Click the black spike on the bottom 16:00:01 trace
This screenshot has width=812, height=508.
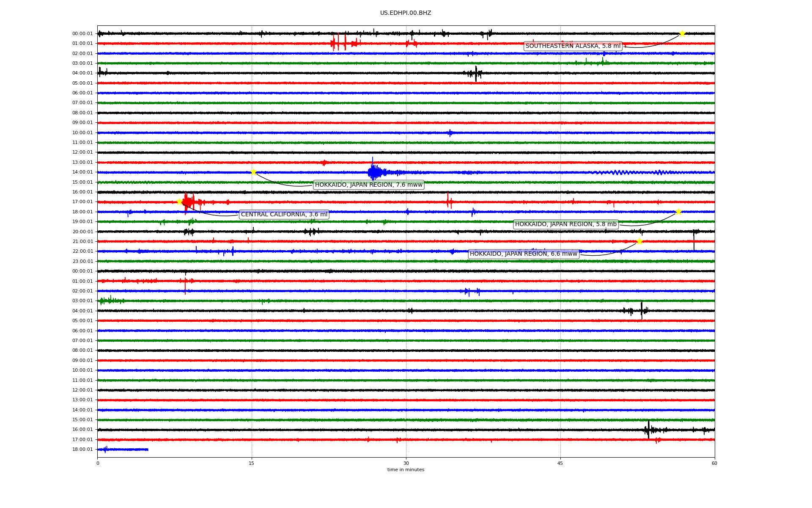pyautogui.click(x=648, y=429)
